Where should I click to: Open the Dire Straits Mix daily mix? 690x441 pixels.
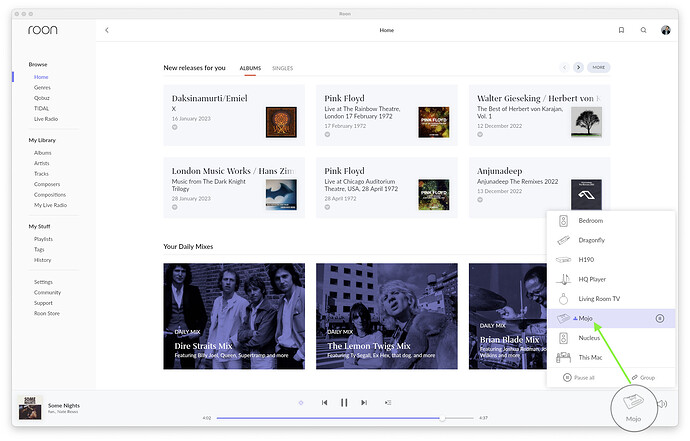[x=234, y=316]
